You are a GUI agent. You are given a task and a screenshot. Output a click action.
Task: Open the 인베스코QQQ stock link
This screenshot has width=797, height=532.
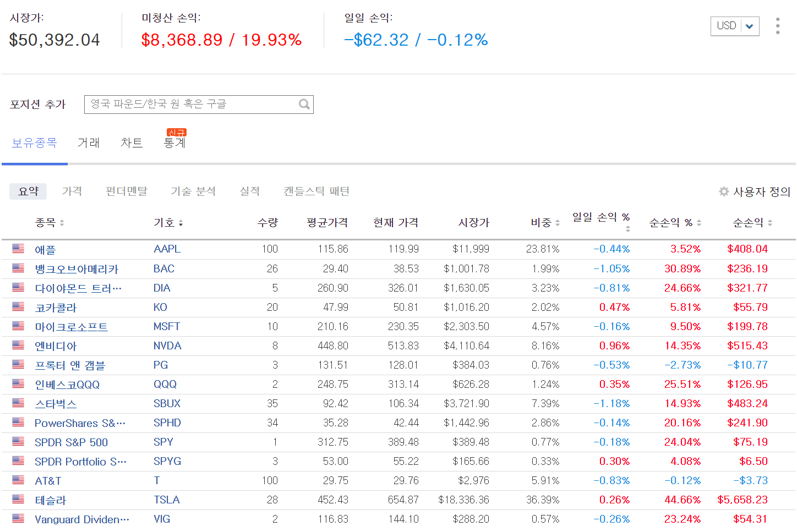tap(67, 385)
